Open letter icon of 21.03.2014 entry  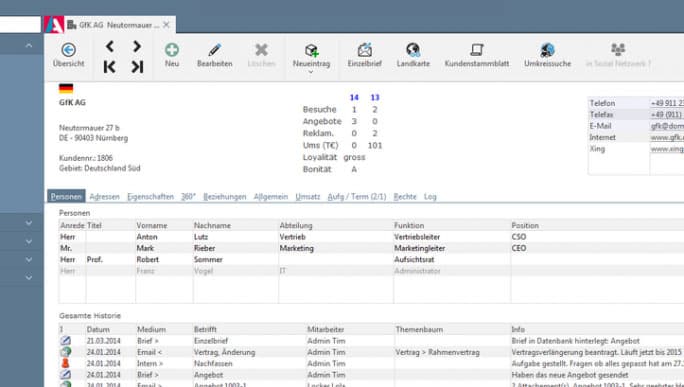point(65,341)
